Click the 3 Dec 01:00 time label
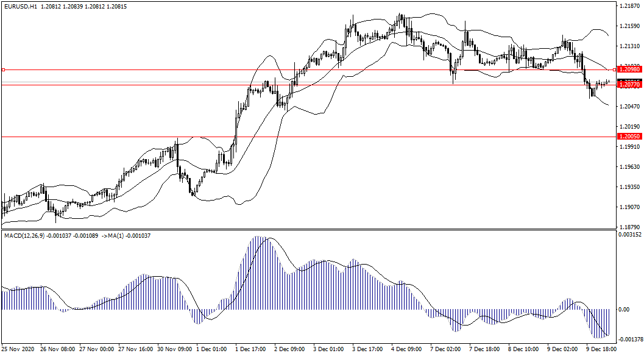The image size is (644, 356). click(329, 350)
